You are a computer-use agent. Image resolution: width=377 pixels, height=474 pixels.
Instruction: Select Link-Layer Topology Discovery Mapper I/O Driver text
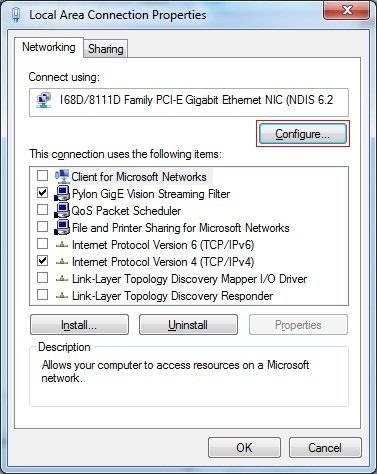click(189, 279)
